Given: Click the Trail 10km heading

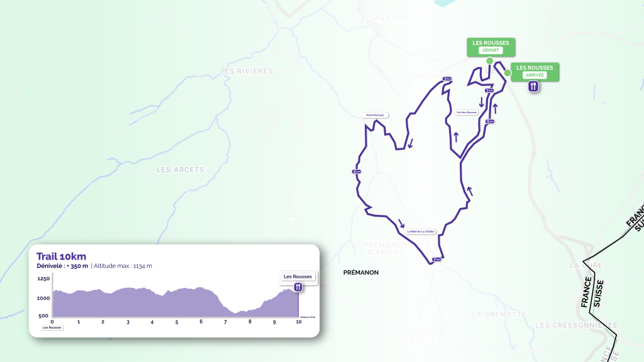Looking at the screenshot, I should pyautogui.click(x=61, y=256).
